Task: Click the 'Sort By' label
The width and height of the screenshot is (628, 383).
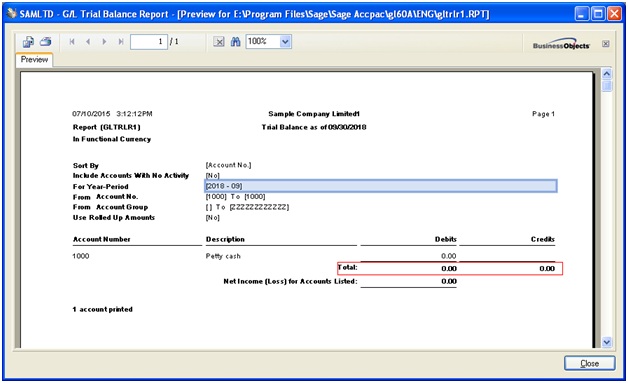Action: (86, 165)
